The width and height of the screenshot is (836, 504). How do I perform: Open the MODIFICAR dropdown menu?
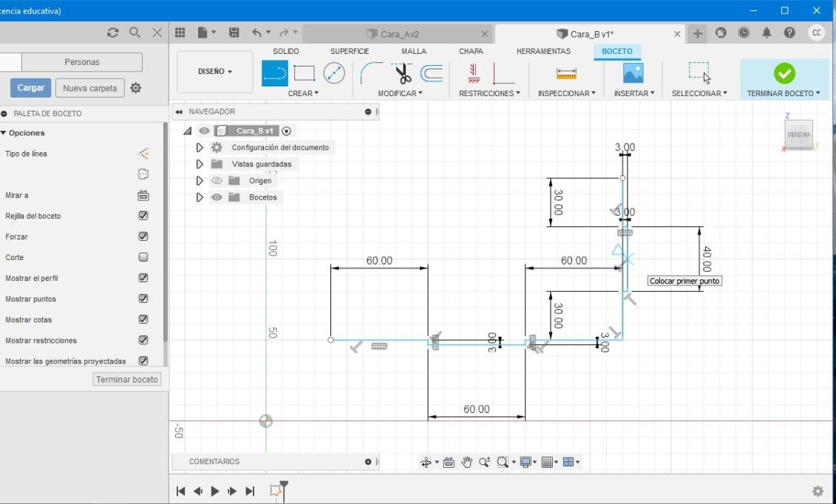coord(400,93)
